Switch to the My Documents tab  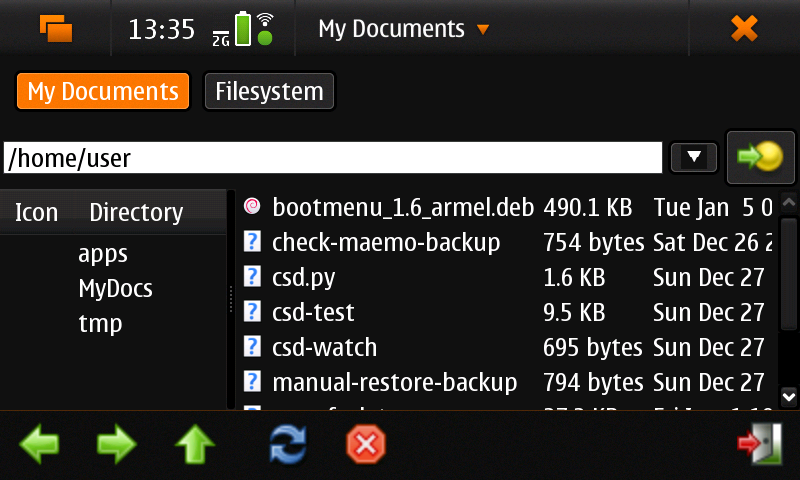coord(103,92)
